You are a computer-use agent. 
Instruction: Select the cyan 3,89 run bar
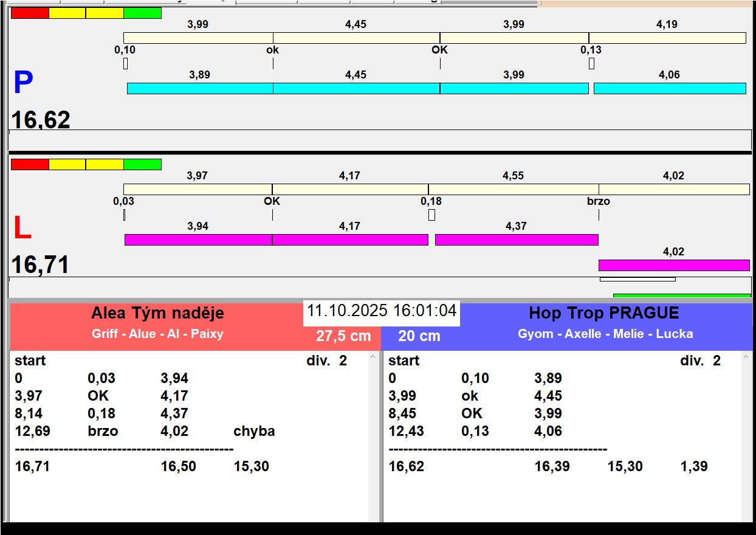(x=200, y=88)
